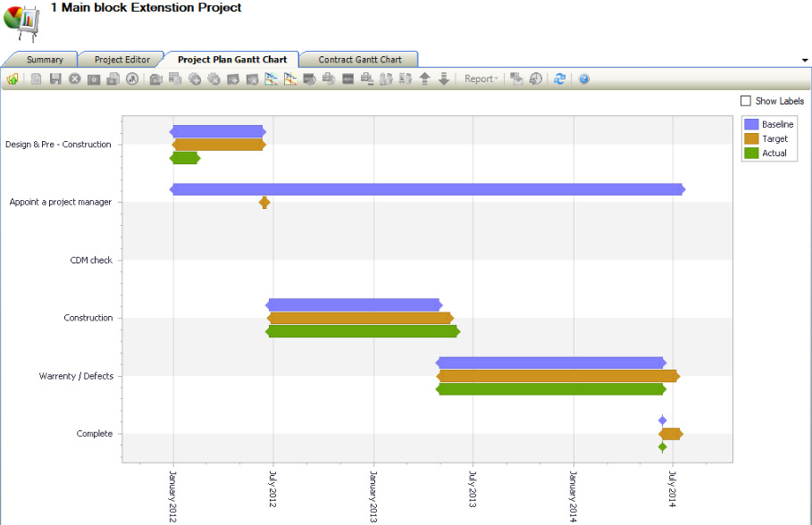Click the clock history toolbar icon
Image resolution: width=812 pixels, height=525 pixels.
[535, 79]
